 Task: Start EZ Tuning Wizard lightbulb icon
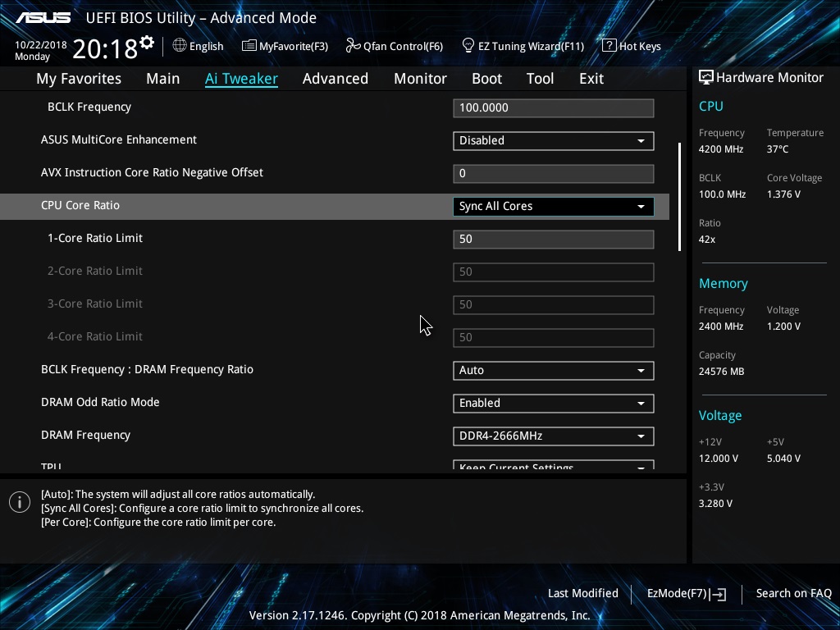pos(468,46)
